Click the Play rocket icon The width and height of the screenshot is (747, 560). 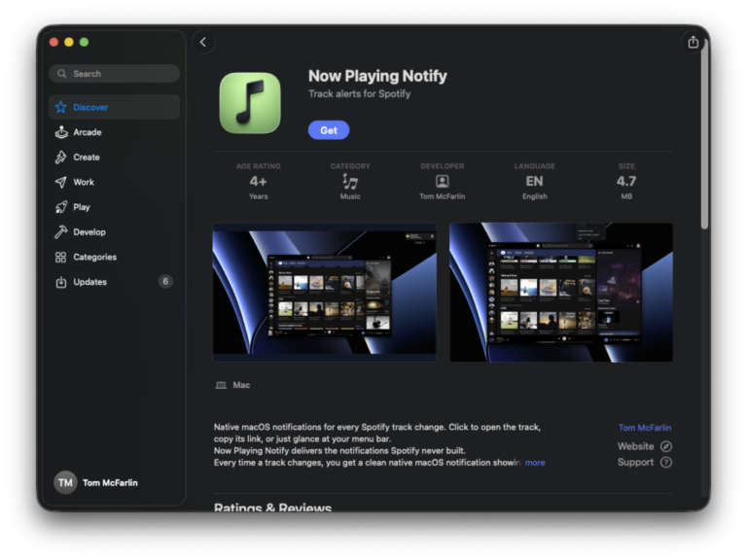point(61,207)
